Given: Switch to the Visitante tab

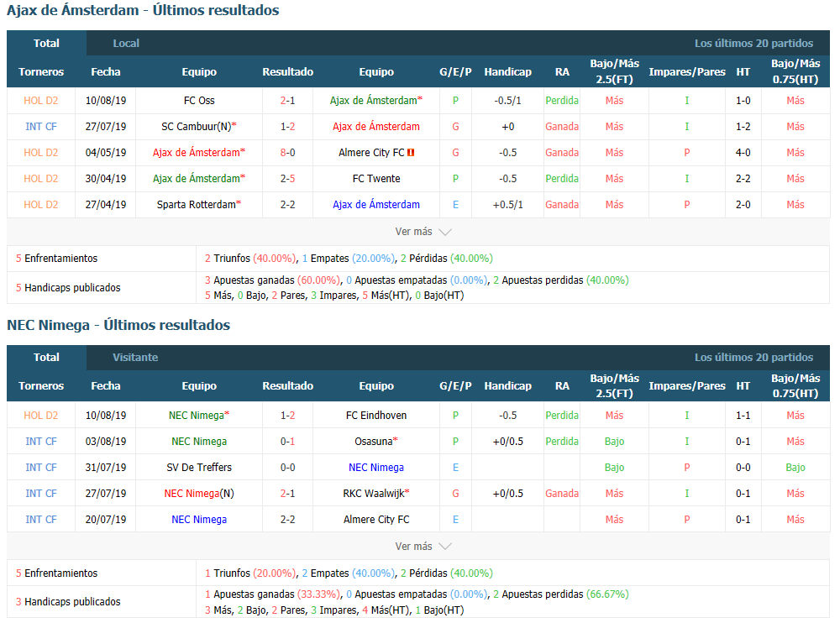Looking at the screenshot, I should (x=135, y=358).
